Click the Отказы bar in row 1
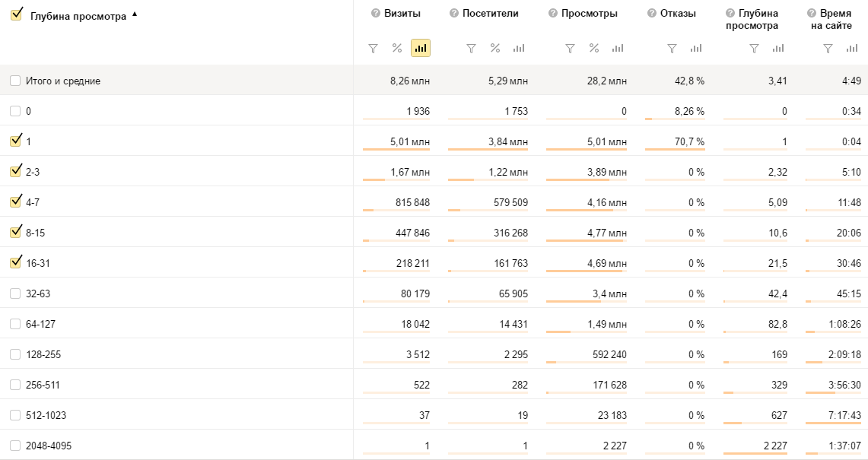Screen dimensions: 868x460 pos(675,149)
